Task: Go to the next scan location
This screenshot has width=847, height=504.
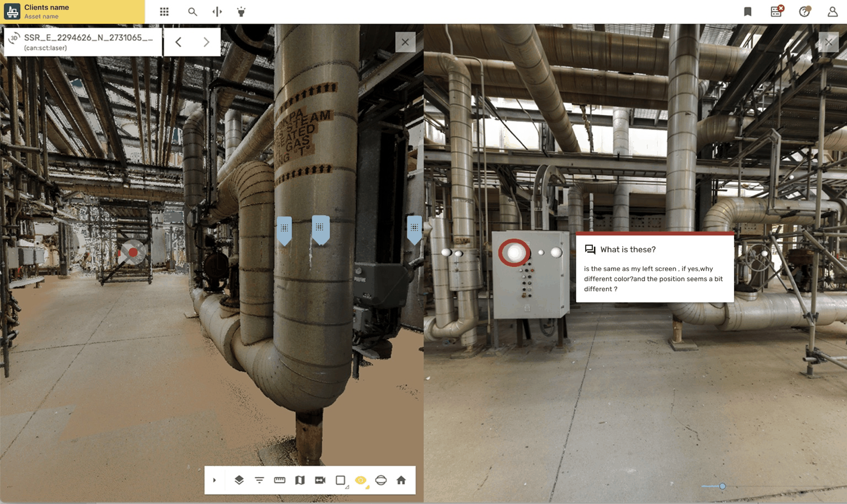Action: [206, 42]
